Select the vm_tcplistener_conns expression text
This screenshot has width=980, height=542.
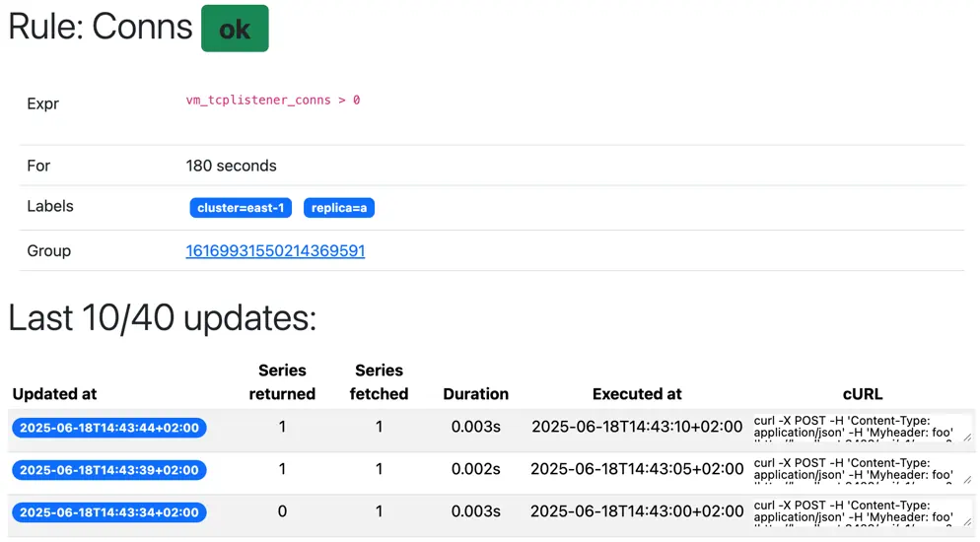tap(272, 101)
